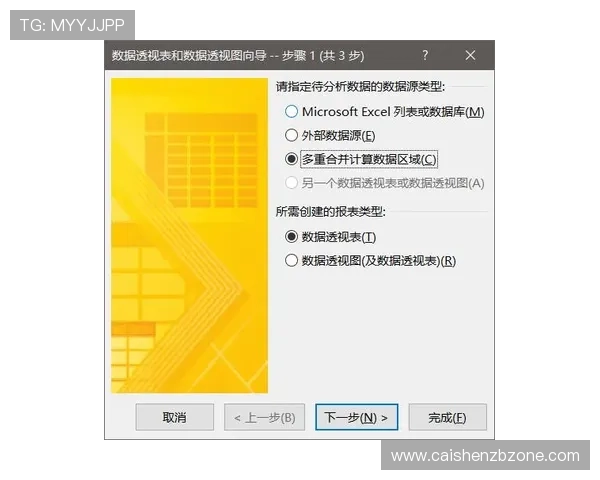Open help via the ? icon
This screenshot has height=480, width=600.
click(x=425, y=55)
